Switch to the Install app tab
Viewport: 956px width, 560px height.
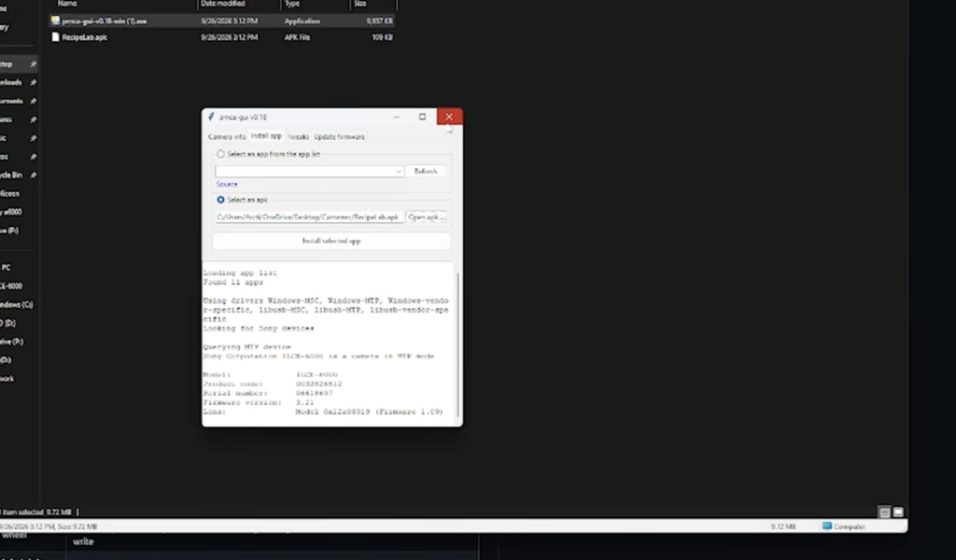266,136
